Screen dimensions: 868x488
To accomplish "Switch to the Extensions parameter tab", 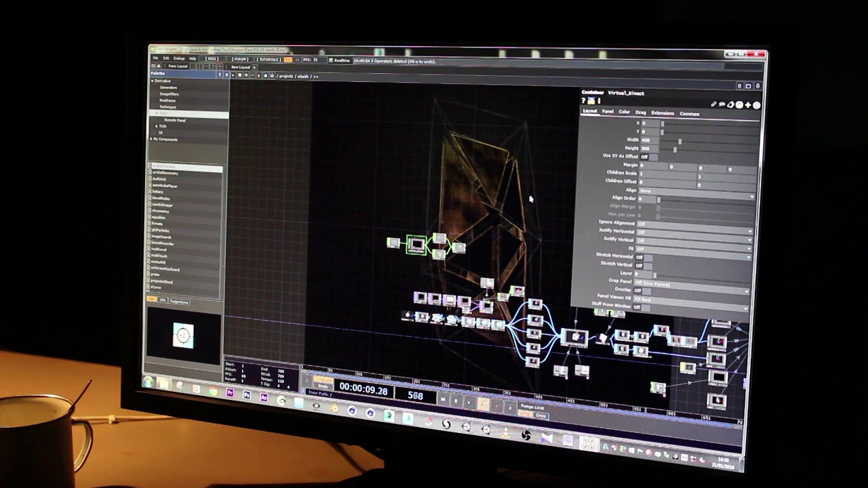I will 663,113.
